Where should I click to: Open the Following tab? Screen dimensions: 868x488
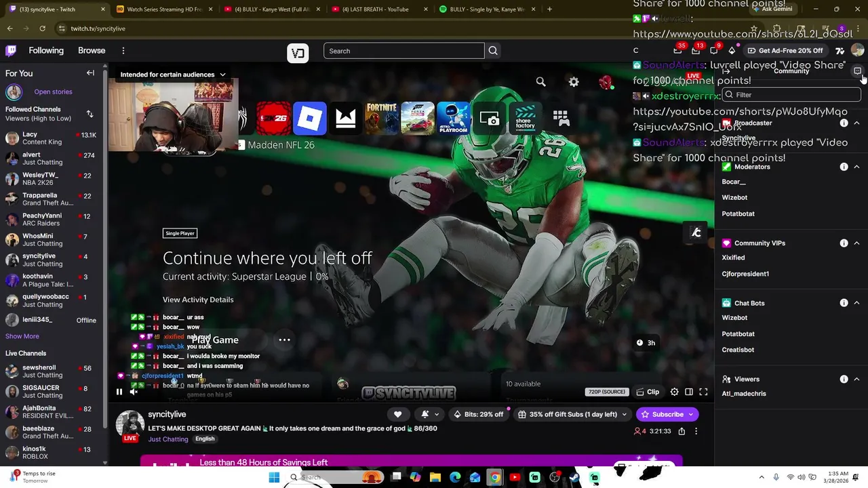46,51
